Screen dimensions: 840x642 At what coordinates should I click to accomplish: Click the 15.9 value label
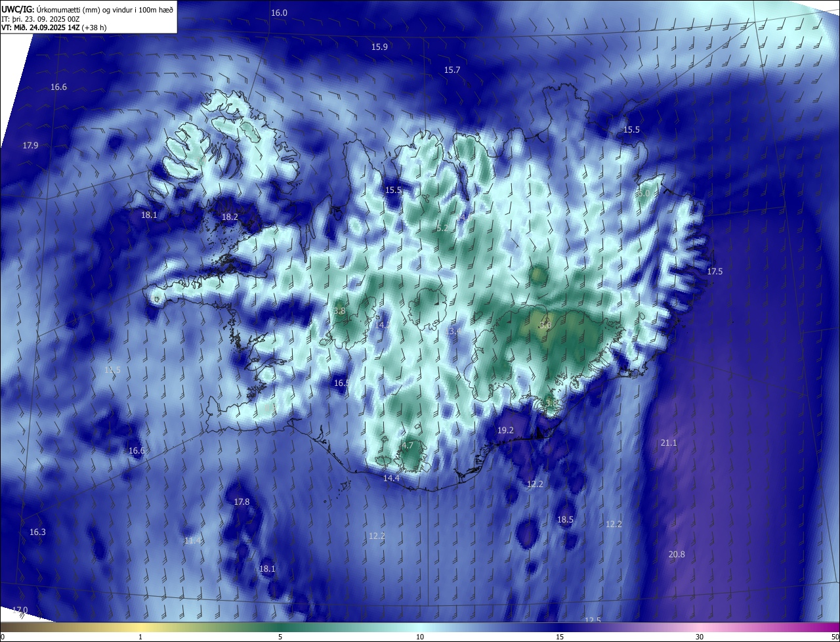[x=379, y=47]
